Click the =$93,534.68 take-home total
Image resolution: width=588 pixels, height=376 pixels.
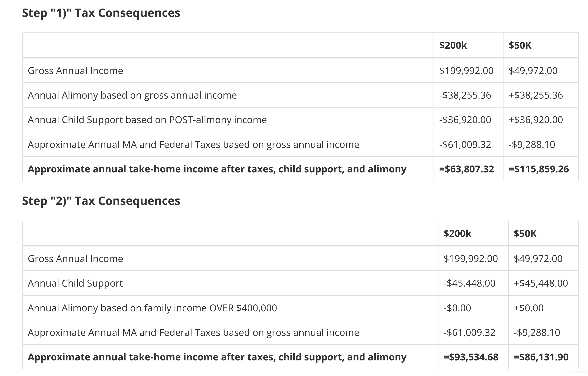click(471, 357)
